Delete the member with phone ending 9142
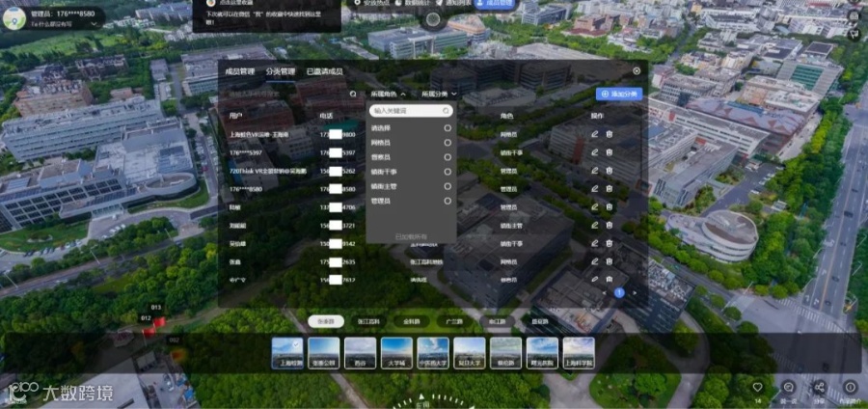The width and height of the screenshot is (868, 409). (609, 243)
